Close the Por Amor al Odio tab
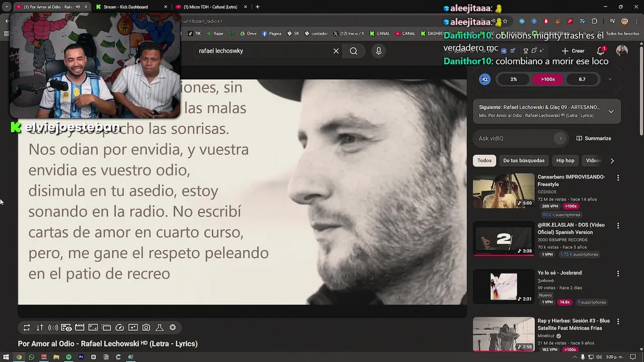Viewport: 644px width, 362px height. click(86, 7)
